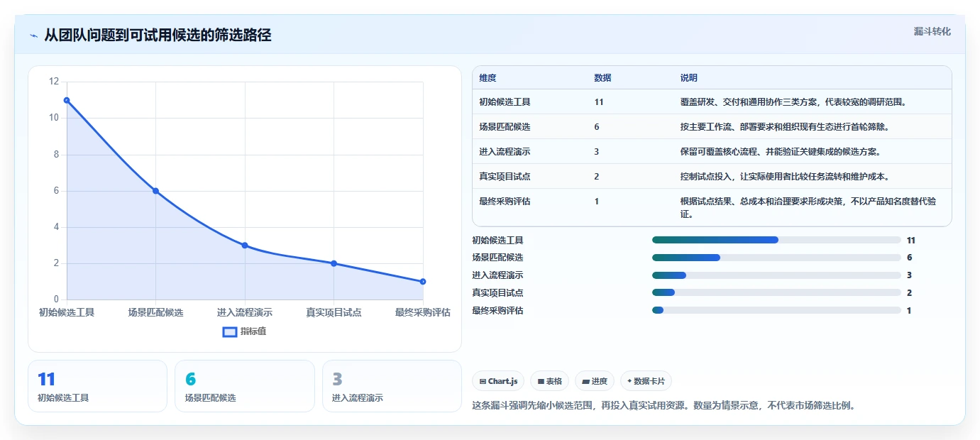Toggle the 指标值 legend item
Viewport: 980px width, 440px height.
click(244, 331)
